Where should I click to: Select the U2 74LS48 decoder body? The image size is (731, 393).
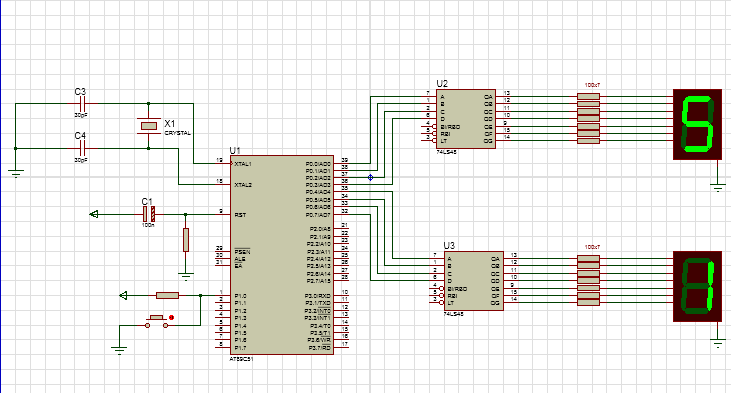tap(466, 119)
